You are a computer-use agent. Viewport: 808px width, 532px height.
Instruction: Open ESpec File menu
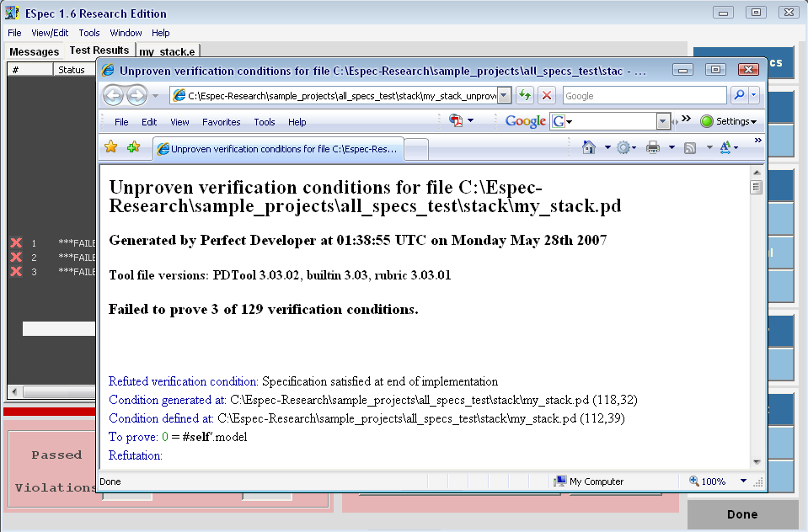14,33
